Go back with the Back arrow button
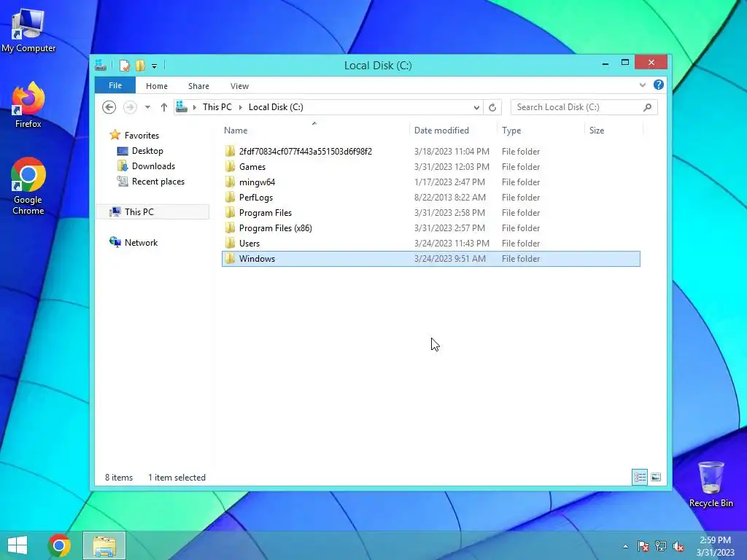 (x=109, y=107)
